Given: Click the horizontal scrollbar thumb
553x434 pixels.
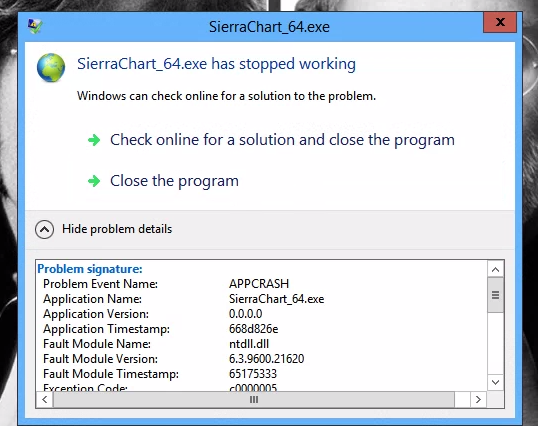Looking at the screenshot, I should (254, 400).
